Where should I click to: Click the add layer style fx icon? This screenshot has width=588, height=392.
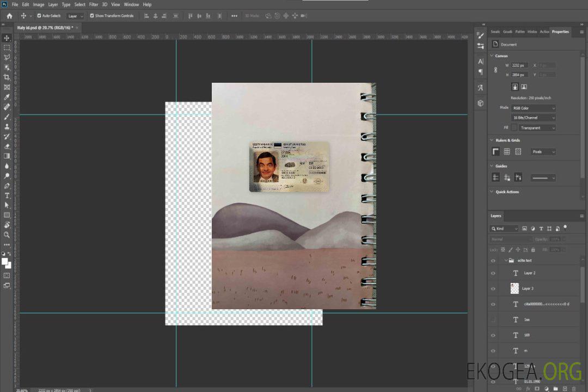tap(528, 389)
